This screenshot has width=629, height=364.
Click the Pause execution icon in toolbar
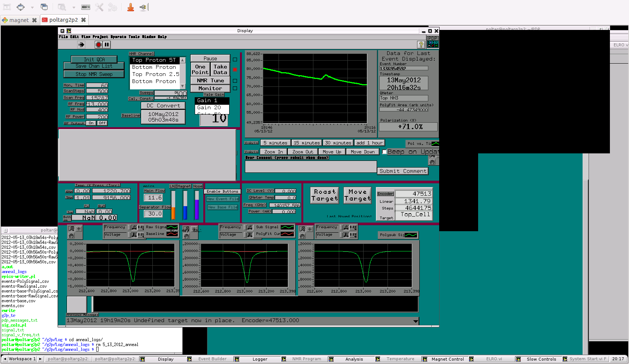pyautogui.click(x=107, y=45)
